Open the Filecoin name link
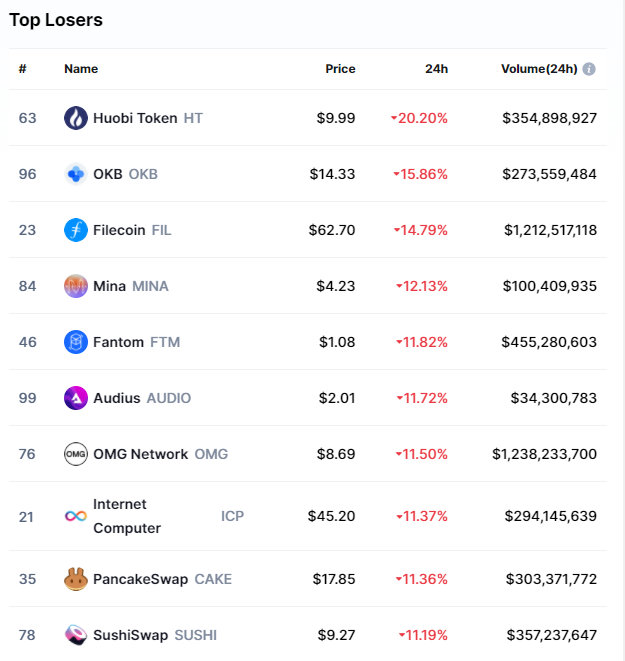625x661 pixels. [x=119, y=230]
